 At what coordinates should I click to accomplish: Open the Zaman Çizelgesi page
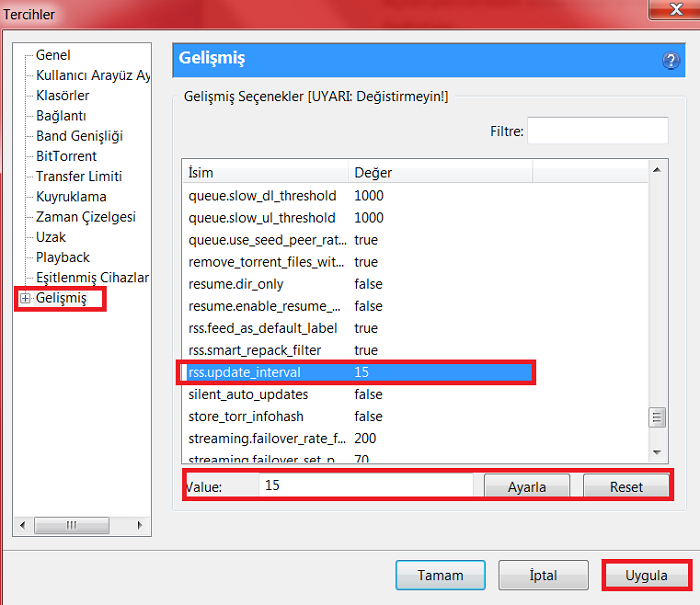86,217
